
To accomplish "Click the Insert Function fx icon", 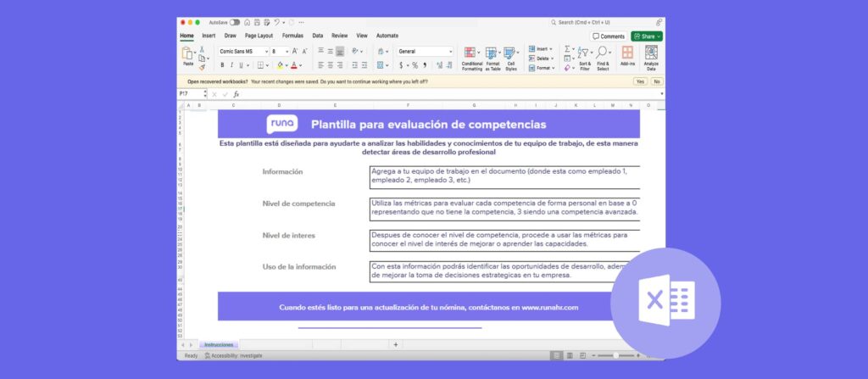I will click(236, 94).
